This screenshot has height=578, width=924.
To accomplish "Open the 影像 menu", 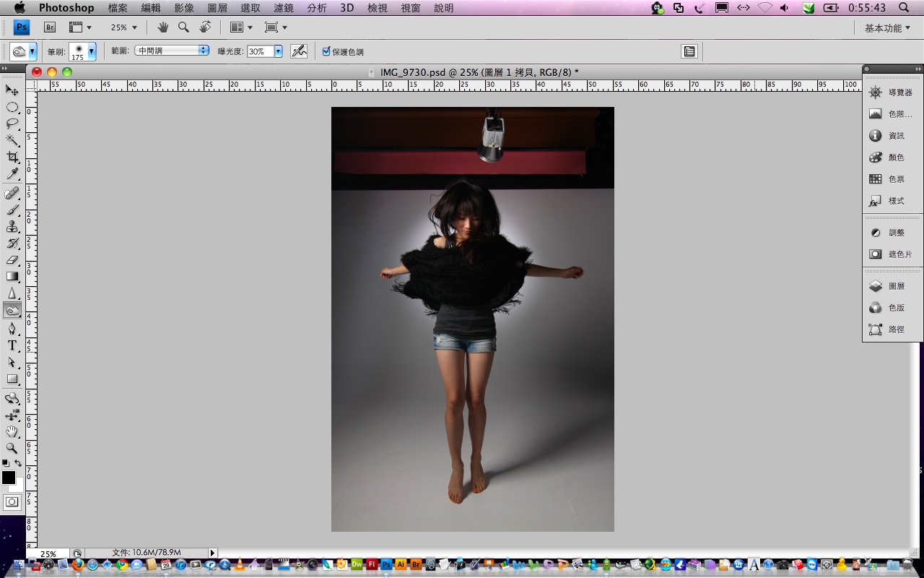I will [x=184, y=8].
